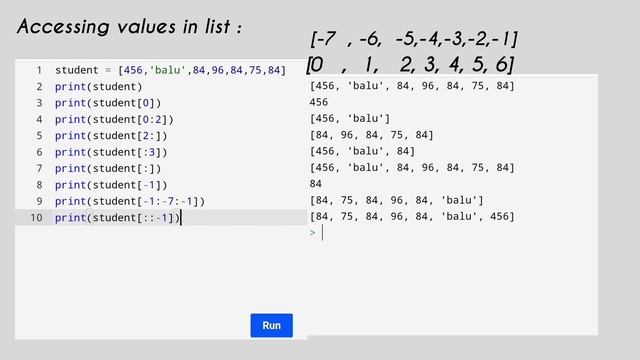Viewport: 640px width, 360px height.
Task: Click line number 3 in gutter
Action: (x=39, y=103)
